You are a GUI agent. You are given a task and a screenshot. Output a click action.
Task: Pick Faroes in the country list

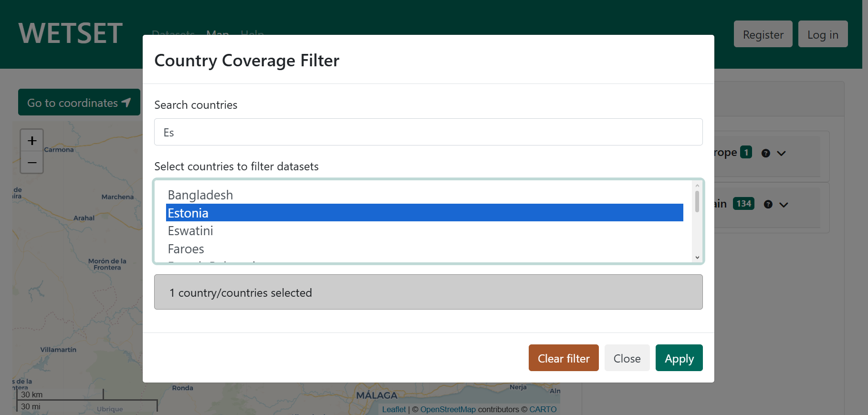click(x=186, y=249)
